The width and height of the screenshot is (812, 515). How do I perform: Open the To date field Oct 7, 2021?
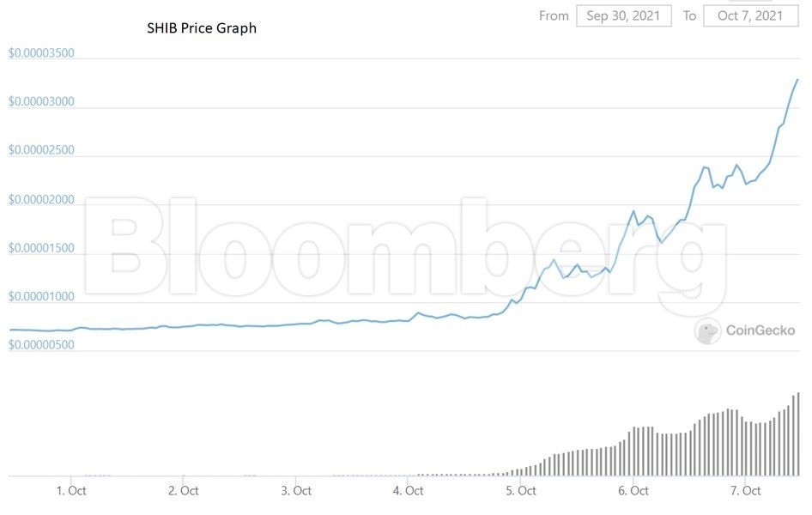pyautogui.click(x=749, y=15)
